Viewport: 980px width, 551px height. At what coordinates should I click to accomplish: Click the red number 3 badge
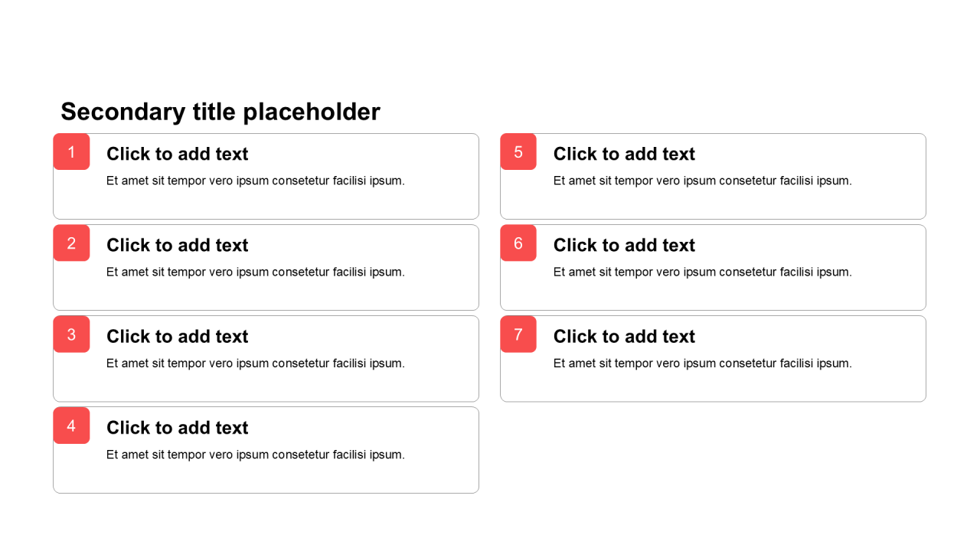click(71, 334)
